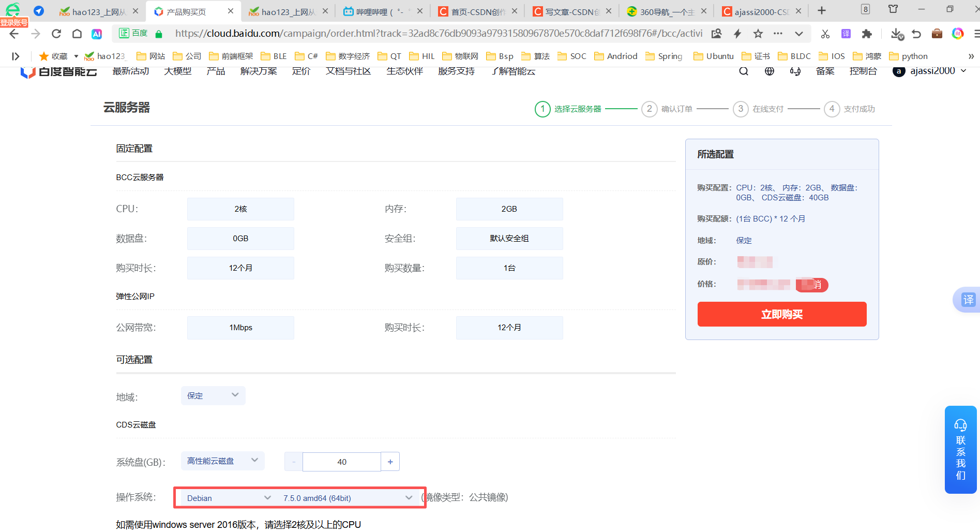
Task: Open the browser home page icon
Action: (x=77, y=34)
